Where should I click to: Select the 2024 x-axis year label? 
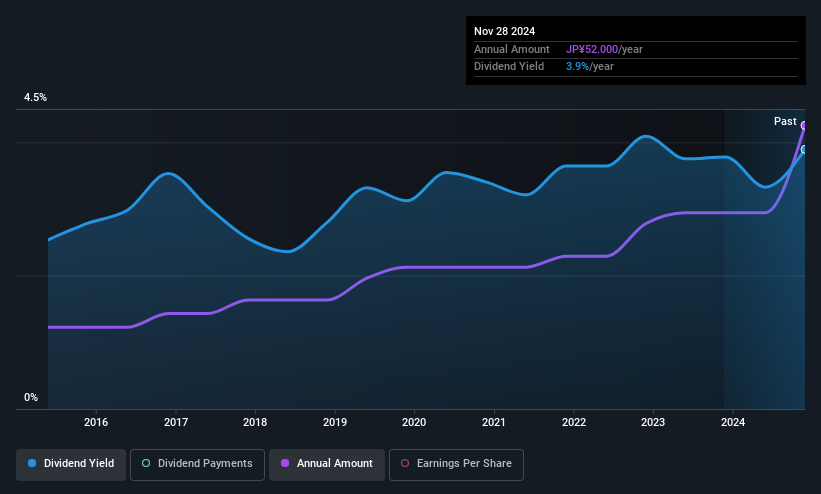coord(732,422)
